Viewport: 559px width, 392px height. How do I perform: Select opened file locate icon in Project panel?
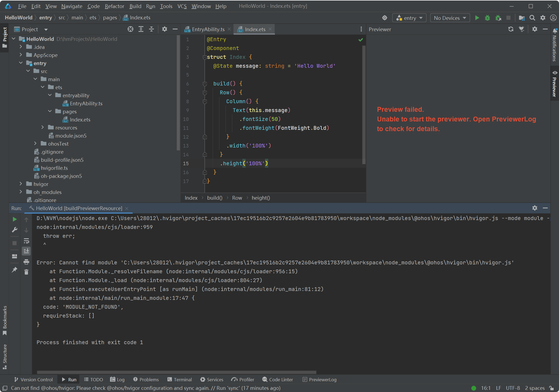pyautogui.click(x=130, y=29)
